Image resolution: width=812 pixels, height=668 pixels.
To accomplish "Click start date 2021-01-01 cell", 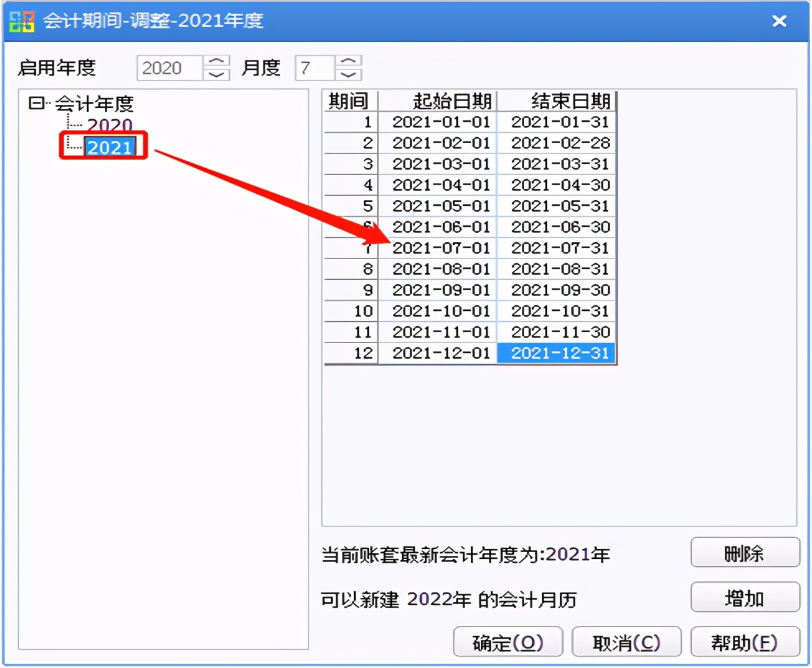I will coord(438,122).
